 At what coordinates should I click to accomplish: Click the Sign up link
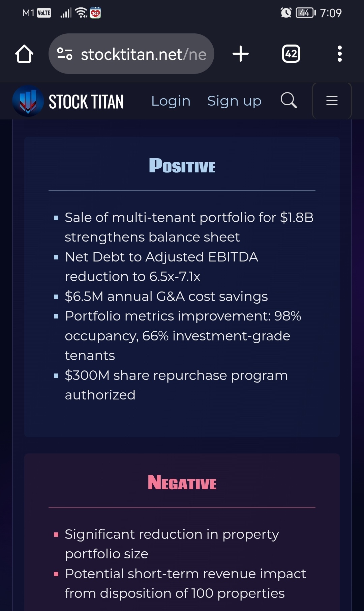[234, 101]
